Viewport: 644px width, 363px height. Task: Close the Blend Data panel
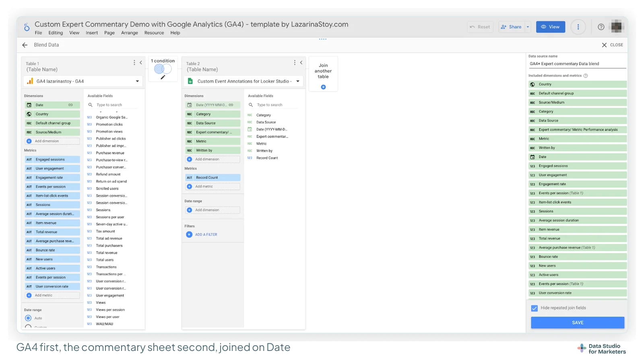612,45
